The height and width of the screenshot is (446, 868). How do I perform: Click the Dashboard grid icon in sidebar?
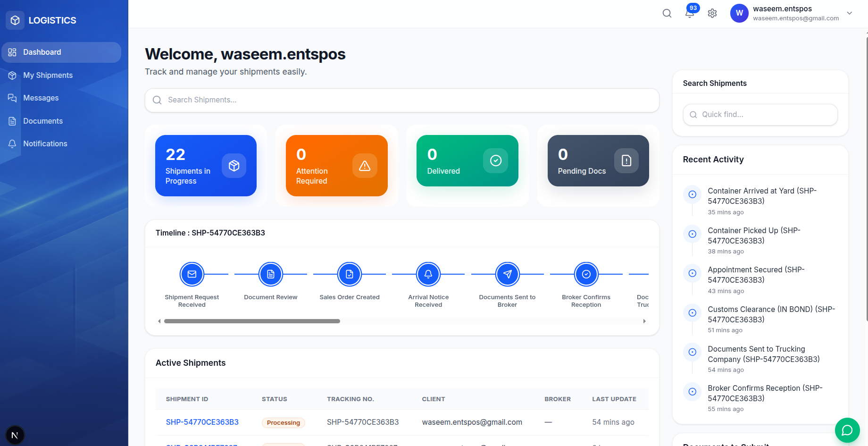pos(12,52)
